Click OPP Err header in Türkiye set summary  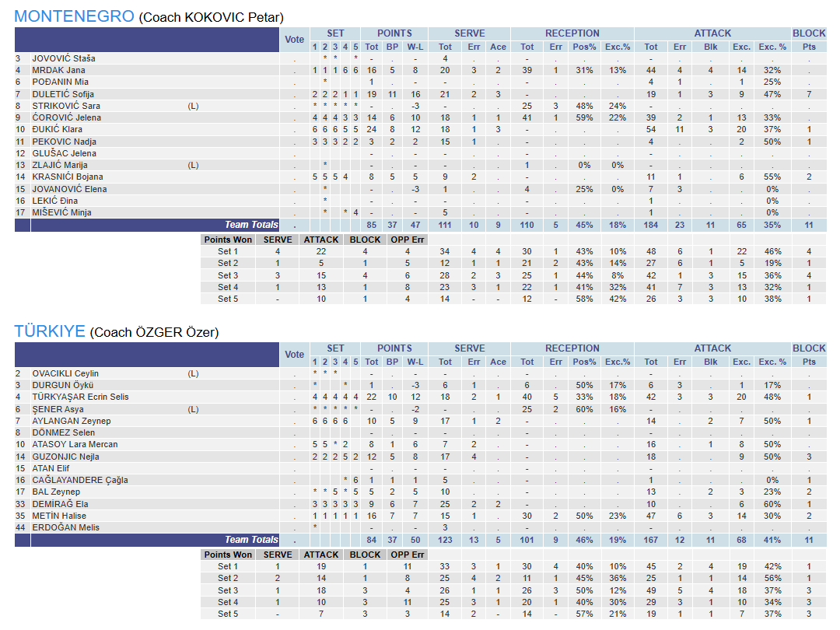pos(407,555)
